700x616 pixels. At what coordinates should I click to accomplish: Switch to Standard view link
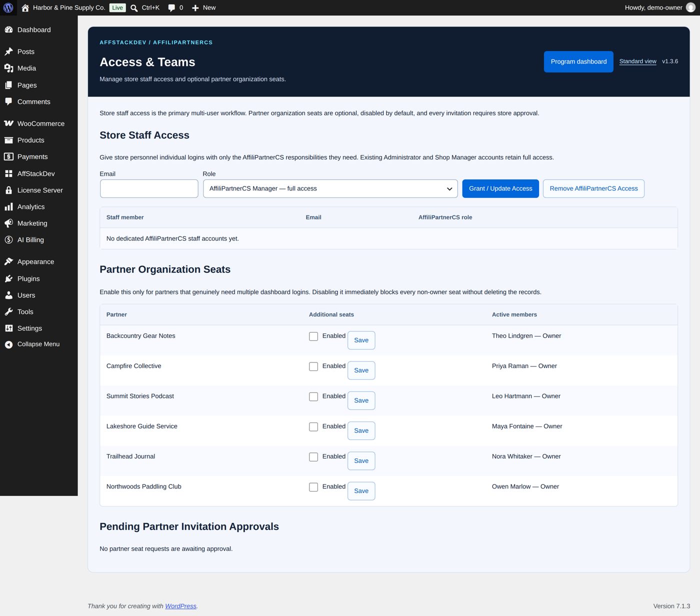pos(637,61)
